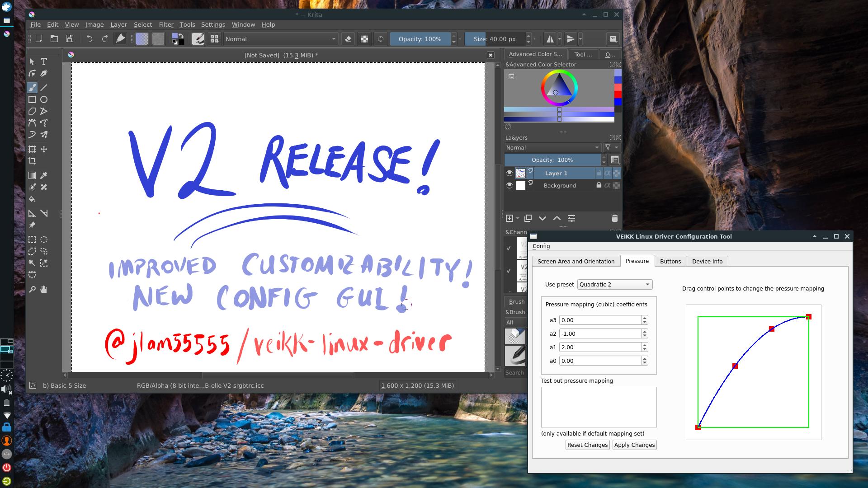Image resolution: width=868 pixels, height=488 pixels.
Task: Activate the Zoom magnifier tool
Action: (32, 289)
